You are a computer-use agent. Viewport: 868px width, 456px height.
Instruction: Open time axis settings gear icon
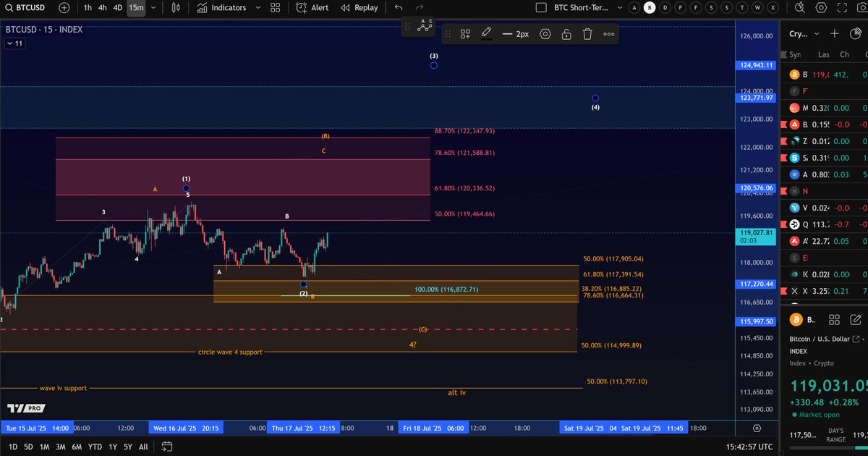(757, 428)
